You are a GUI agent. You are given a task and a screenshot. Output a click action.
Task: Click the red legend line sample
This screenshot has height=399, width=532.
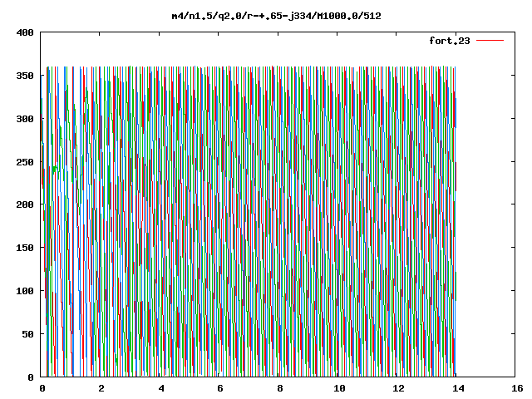tap(490, 41)
